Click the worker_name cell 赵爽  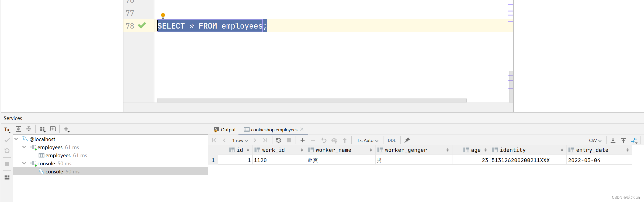click(x=341, y=160)
